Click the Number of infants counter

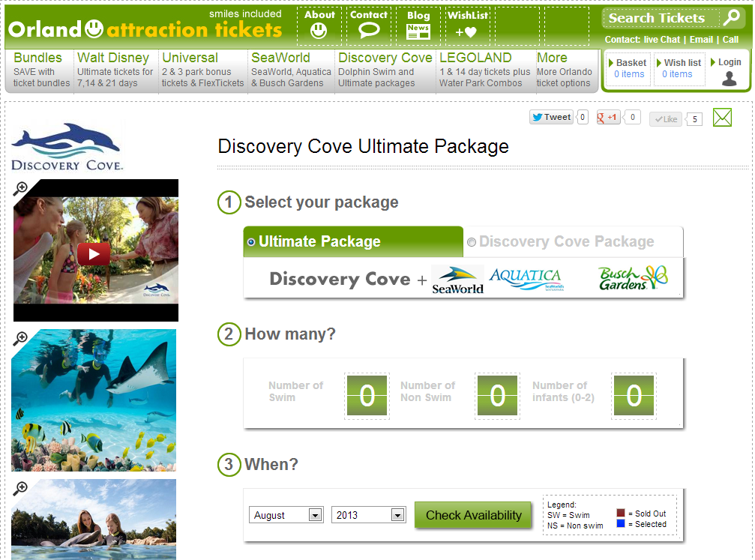tap(634, 395)
